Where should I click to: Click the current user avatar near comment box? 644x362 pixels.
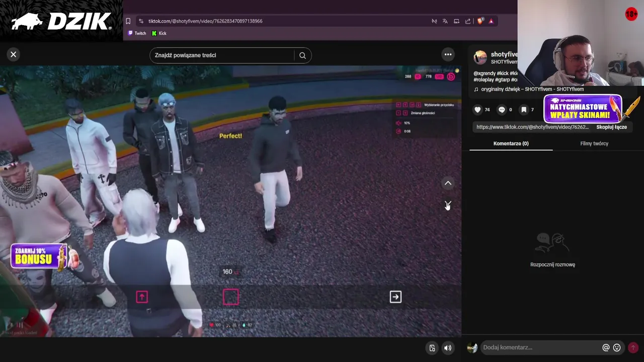point(472,347)
